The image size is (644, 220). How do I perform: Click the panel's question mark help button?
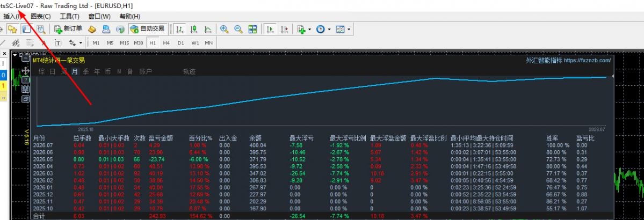(25, 80)
